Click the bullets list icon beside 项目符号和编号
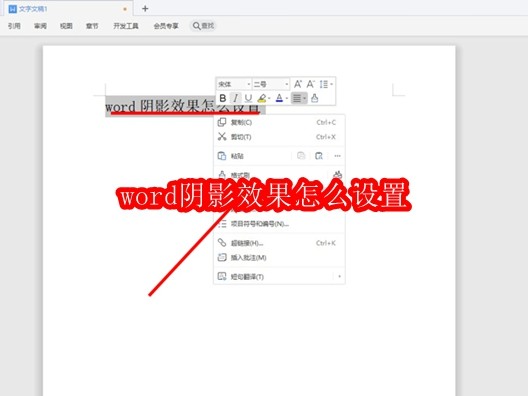 [x=222, y=224]
